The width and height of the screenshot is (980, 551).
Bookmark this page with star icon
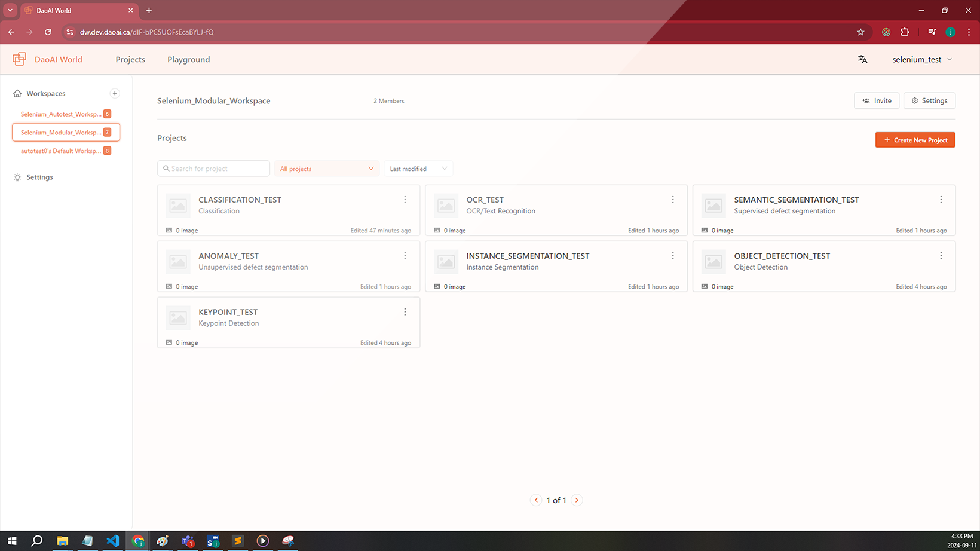(860, 32)
